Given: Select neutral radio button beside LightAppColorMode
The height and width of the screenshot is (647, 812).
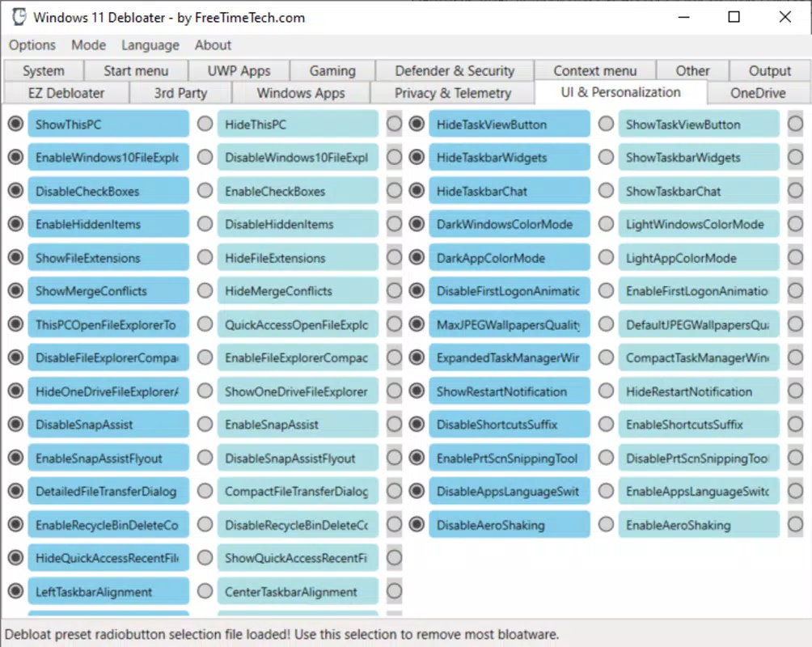Looking at the screenshot, I should coord(796,257).
